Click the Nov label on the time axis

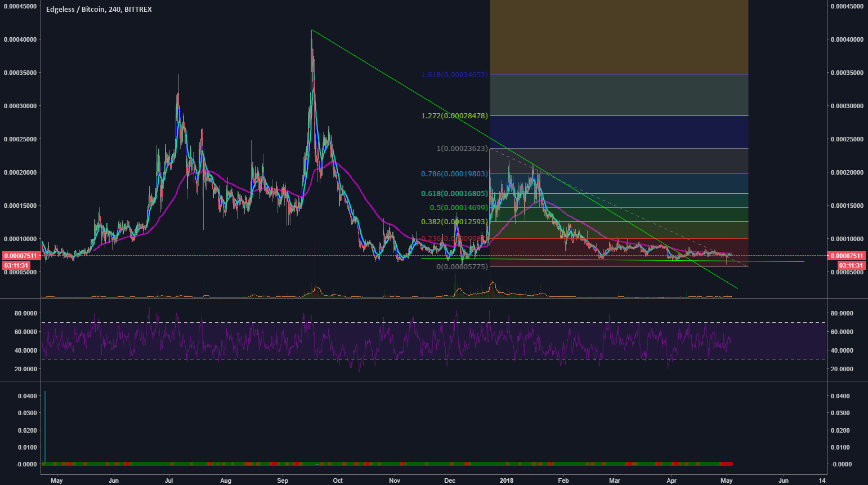pos(395,480)
